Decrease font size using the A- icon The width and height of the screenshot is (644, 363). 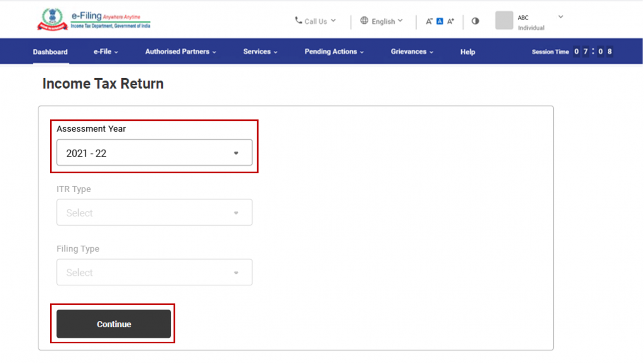[429, 21]
